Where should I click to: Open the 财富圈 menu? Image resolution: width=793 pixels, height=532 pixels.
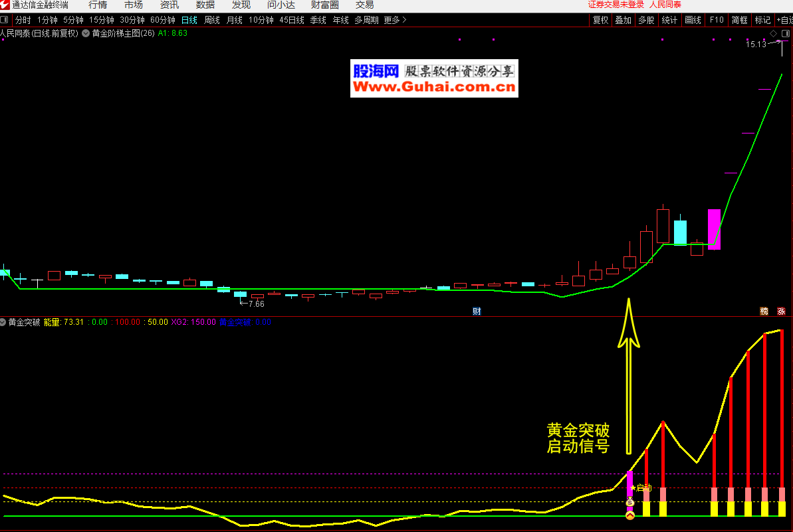click(x=324, y=5)
